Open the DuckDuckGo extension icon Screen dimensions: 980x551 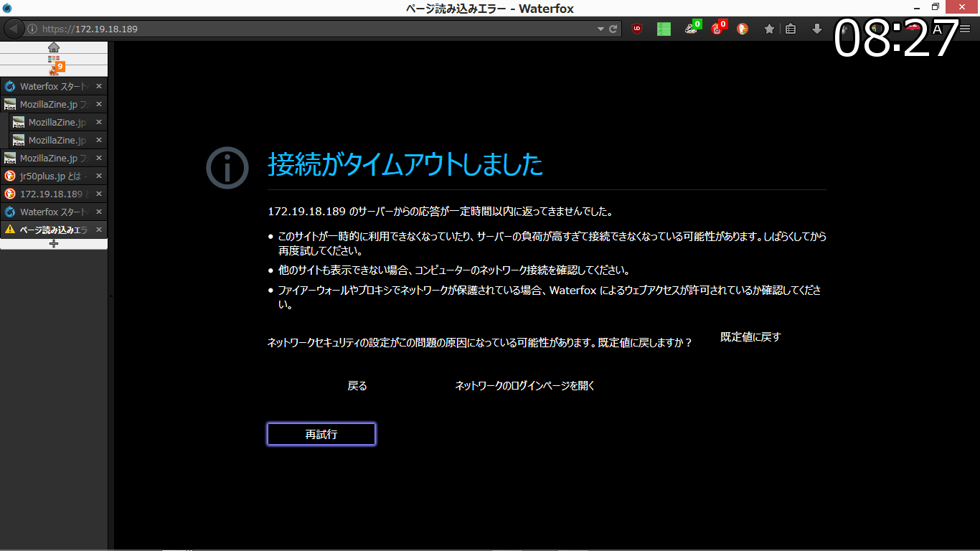click(x=743, y=29)
